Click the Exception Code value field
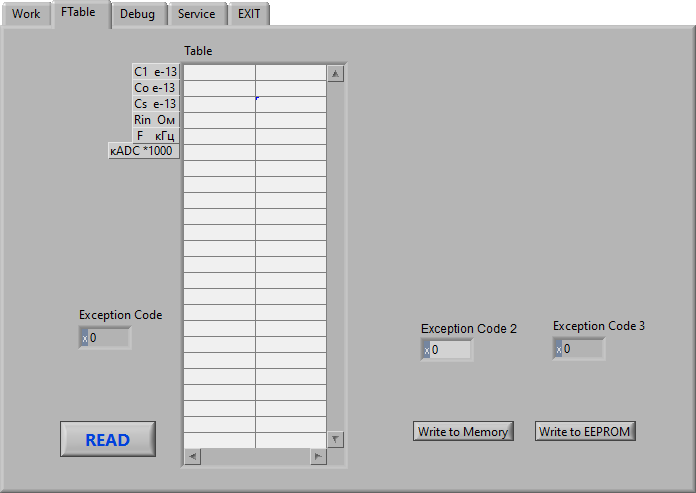Image resolution: width=696 pixels, height=493 pixels. pyautogui.click(x=109, y=338)
